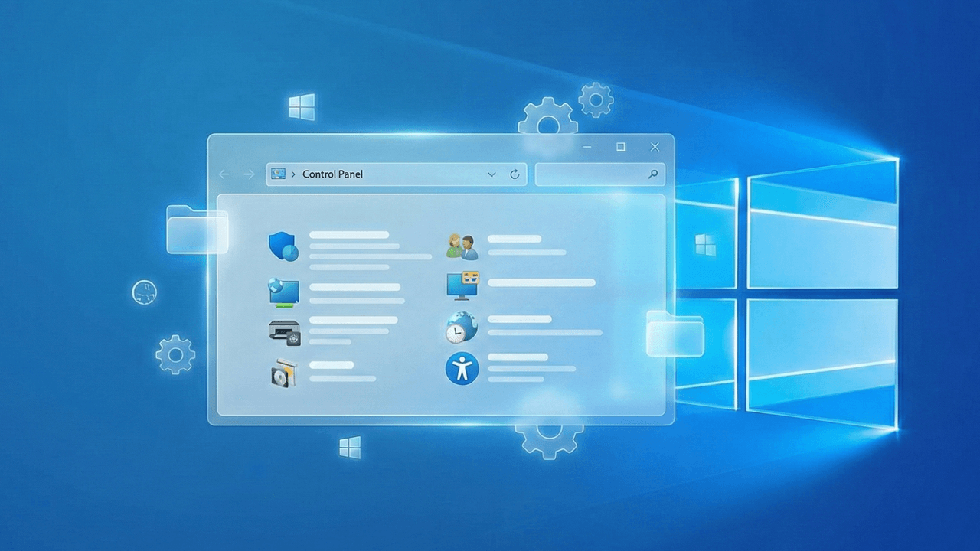Select Appearance and Personalization monitor icon
Image resolution: width=980 pixels, height=551 pixels.
point(461,286)
